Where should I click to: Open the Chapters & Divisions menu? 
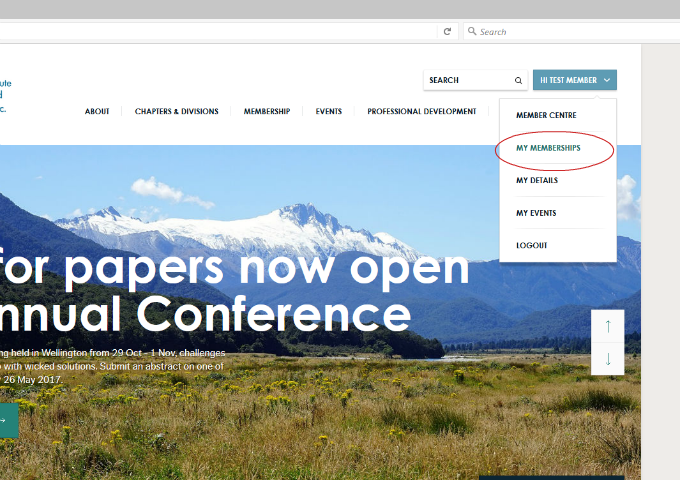(176, 112)
